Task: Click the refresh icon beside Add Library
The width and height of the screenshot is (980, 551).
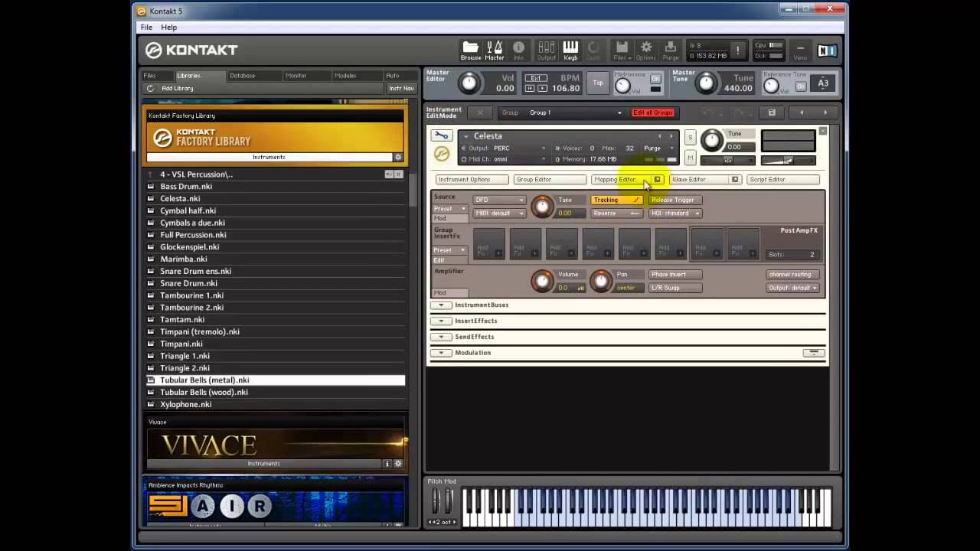Action: click(x=150, y=88)
